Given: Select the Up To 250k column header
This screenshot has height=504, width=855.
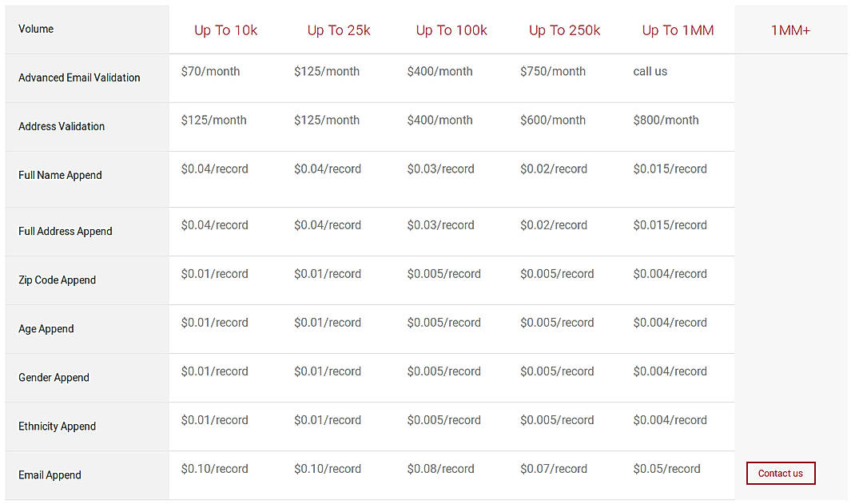Looking at the screenshot, I should pyautogui.click(x=564, y=30).
